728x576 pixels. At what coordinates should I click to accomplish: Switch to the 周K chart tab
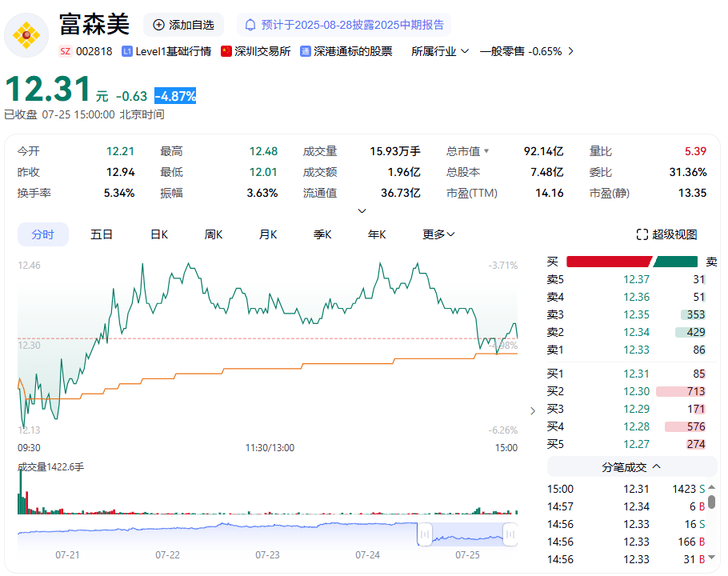[214, 234]
